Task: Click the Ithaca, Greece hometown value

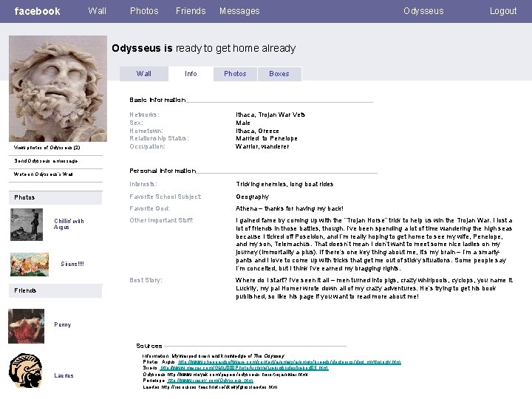Action: 258,131
